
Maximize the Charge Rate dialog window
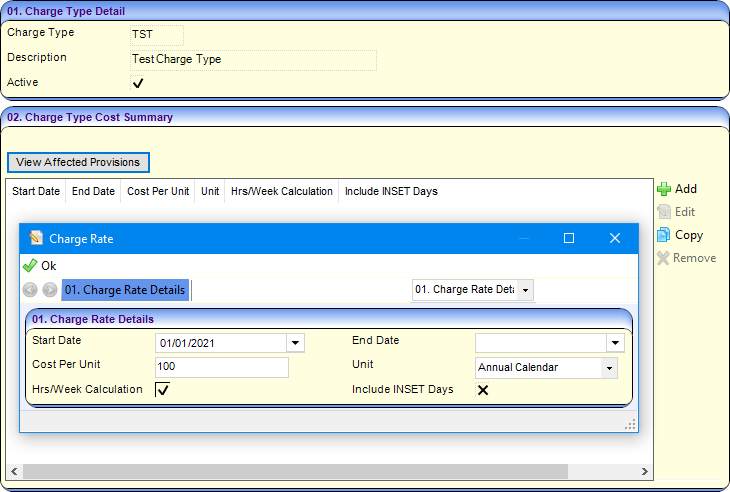pos(569,238)
